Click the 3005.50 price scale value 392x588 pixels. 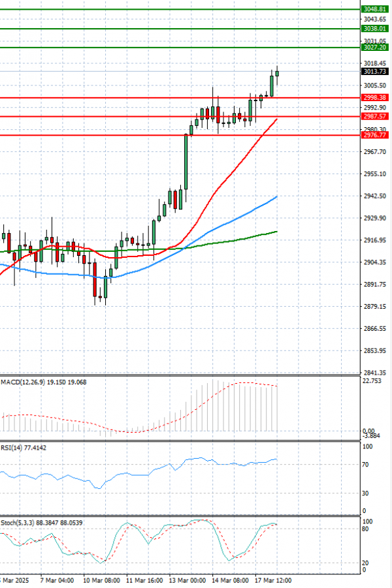coord(375,85)
